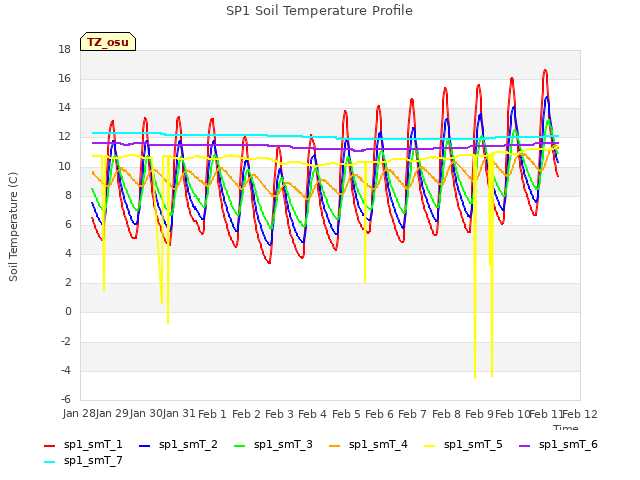Click the purple sp1_smT_6 legend swatch
640x480 pixels.
[524, 446]
